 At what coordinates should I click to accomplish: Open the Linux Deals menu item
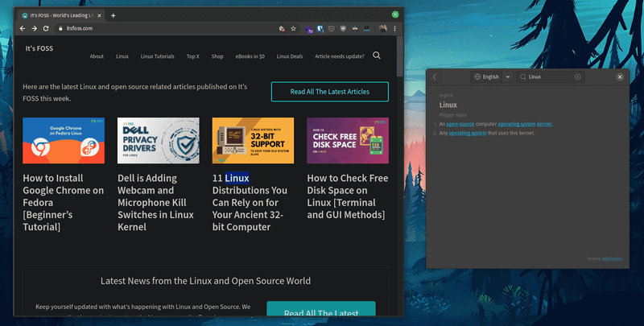(290, 56)
